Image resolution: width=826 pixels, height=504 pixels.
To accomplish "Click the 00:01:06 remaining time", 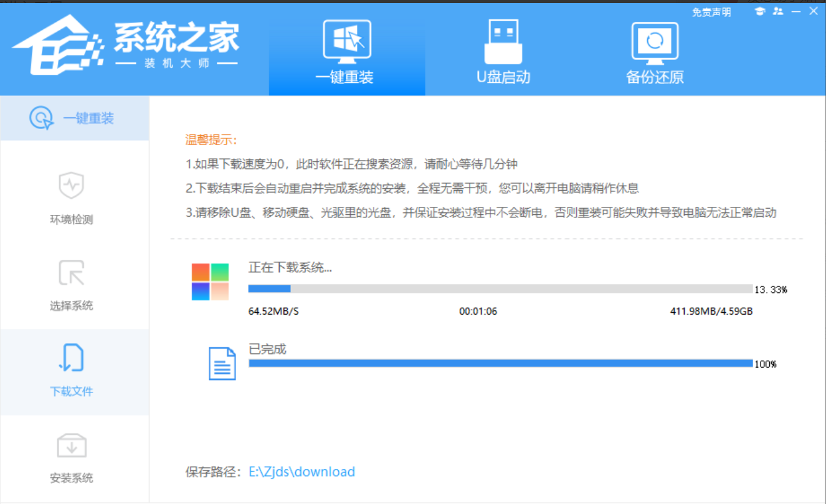I will pos(478,311).
